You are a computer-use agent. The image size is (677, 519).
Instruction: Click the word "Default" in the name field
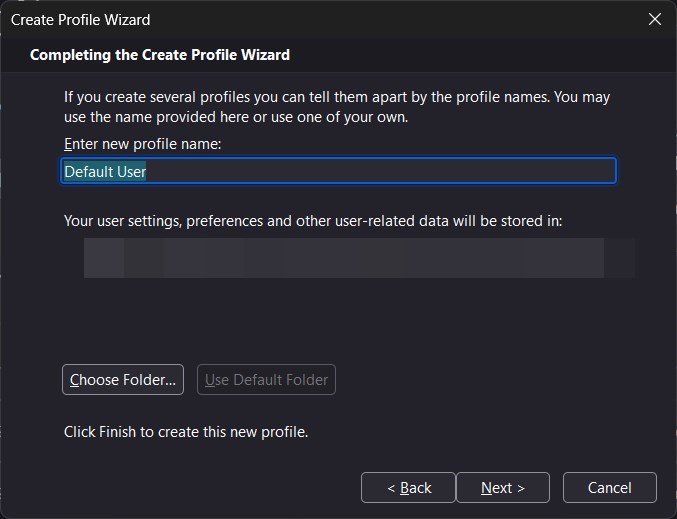pos(88,171)
